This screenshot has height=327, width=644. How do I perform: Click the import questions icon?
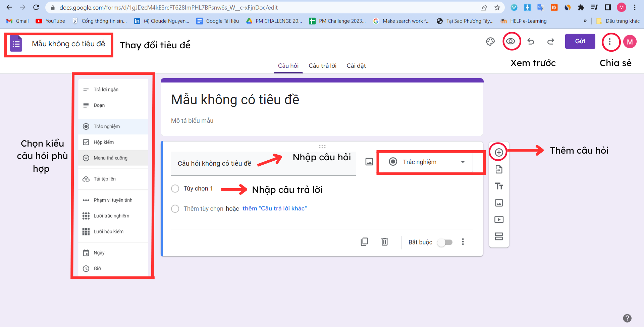point(499,169)
